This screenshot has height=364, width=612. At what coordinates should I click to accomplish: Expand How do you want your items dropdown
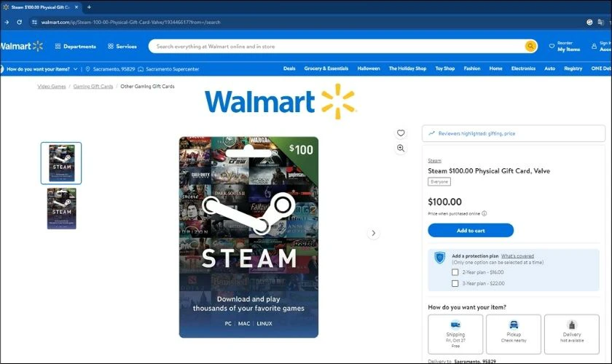(75, 69)
